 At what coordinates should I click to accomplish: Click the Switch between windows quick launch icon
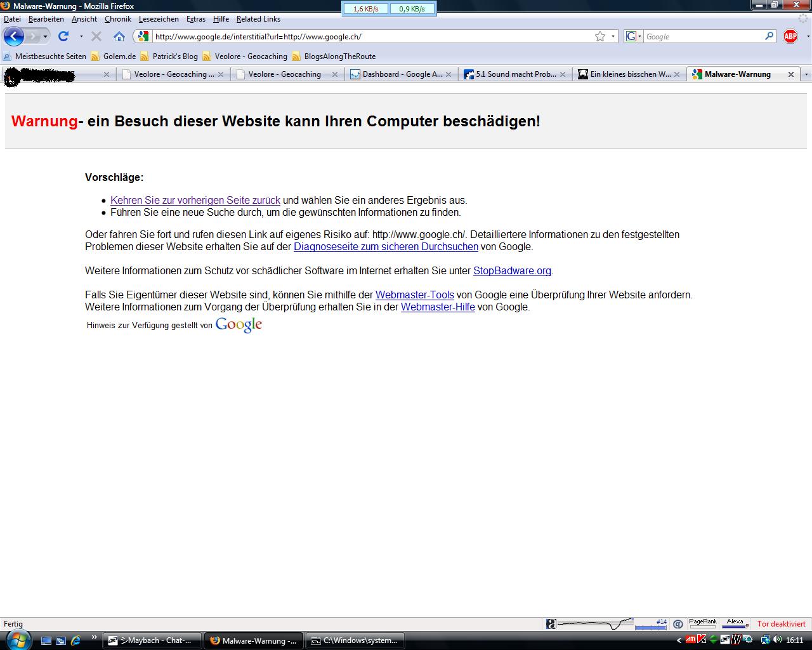[x=61, y=640]
